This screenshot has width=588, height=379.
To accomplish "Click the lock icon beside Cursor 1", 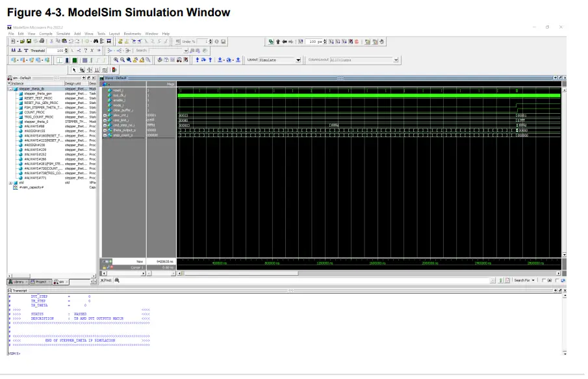I will click(x=104, y=267).
